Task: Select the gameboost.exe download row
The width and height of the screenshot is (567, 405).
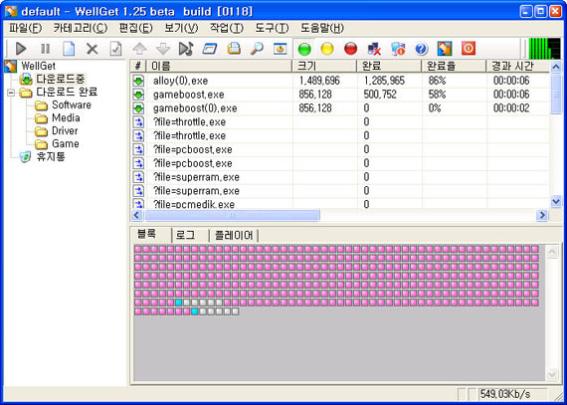Action: click(x=340, y=94)
